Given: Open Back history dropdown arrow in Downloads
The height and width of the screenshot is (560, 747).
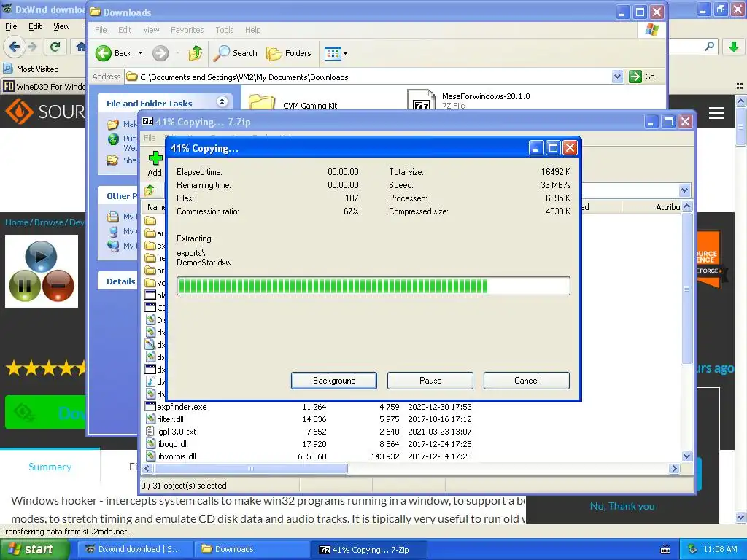Looking at the screenshot, I should point(141,53).
